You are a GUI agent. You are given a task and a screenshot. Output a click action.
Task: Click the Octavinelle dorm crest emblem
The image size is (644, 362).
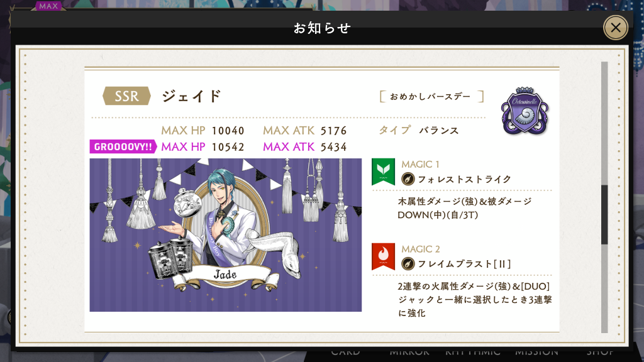[525, 111]
